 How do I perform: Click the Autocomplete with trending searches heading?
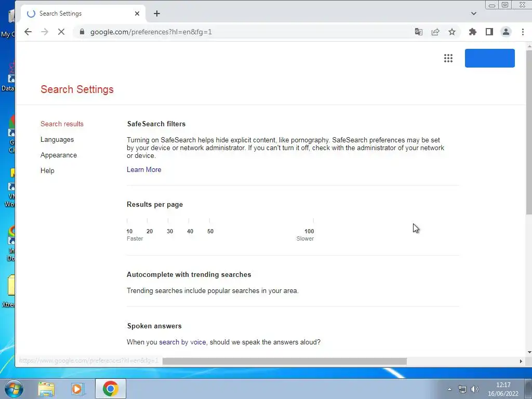pyautogui.click(x=189, y=274)
